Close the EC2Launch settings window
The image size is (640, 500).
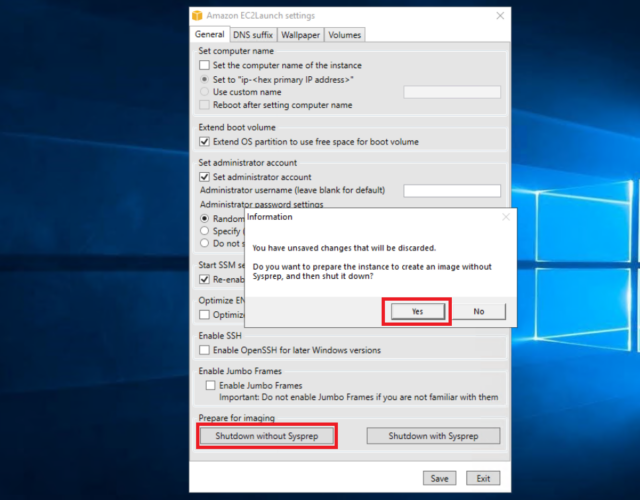click(x=500, y=16)
